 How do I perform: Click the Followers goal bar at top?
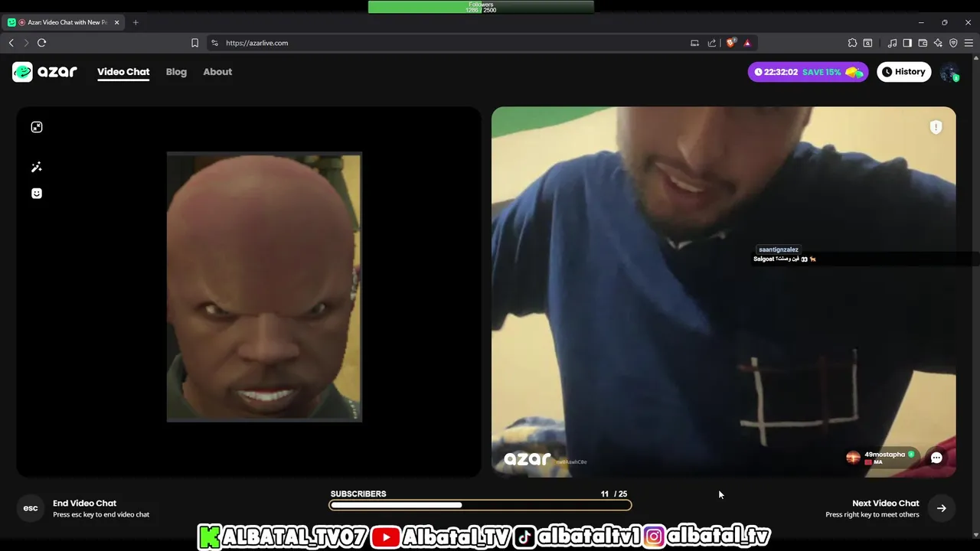[481, 7]
